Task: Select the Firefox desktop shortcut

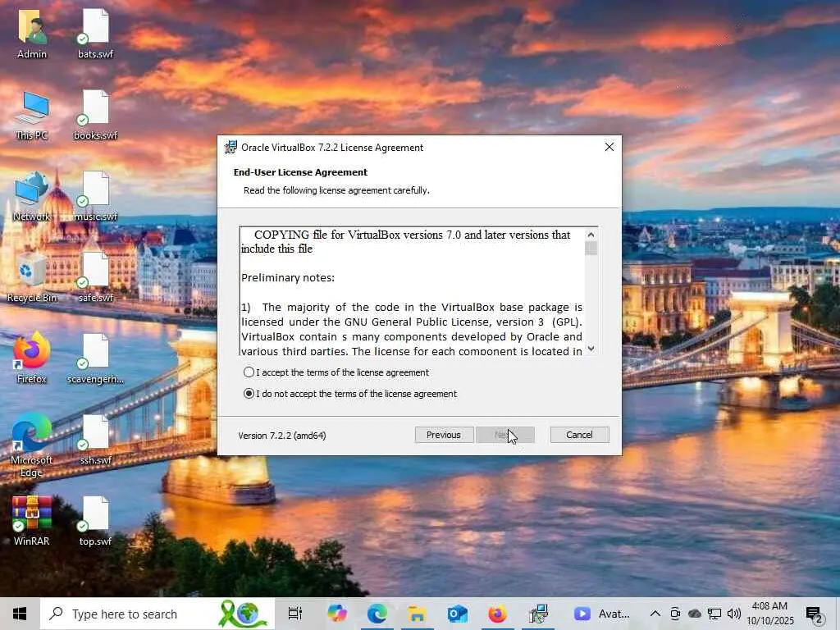Action: [x=32, y=359]
